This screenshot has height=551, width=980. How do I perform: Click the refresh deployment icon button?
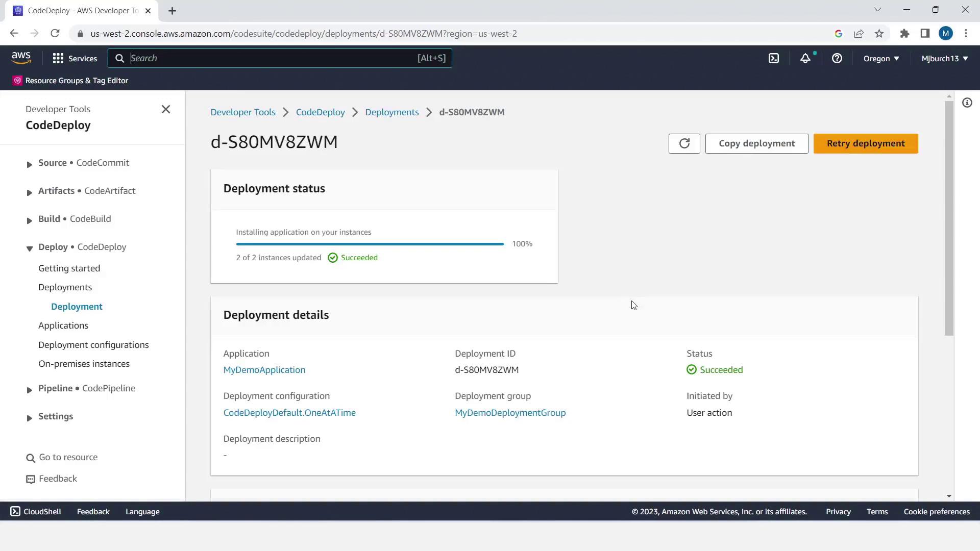point(684,143)
